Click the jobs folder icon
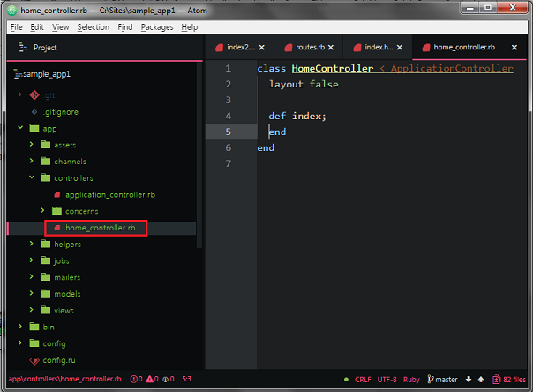 [x=46, y=260]
